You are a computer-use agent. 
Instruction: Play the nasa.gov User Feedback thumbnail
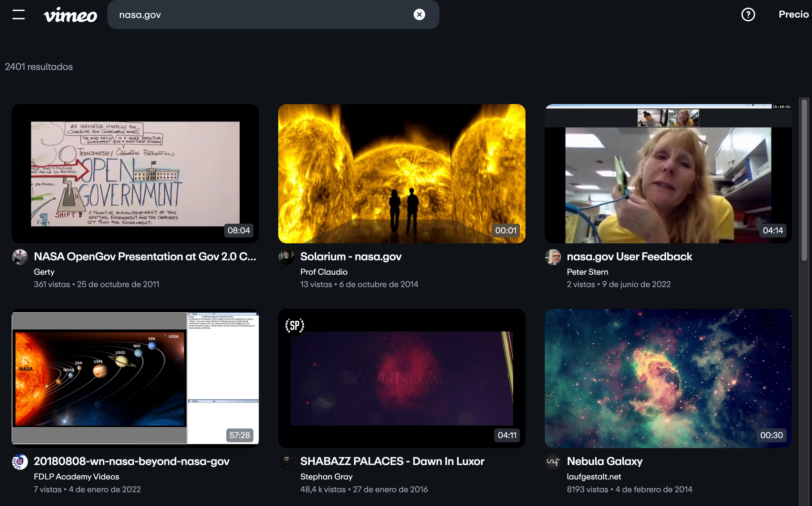coord(668,174)
